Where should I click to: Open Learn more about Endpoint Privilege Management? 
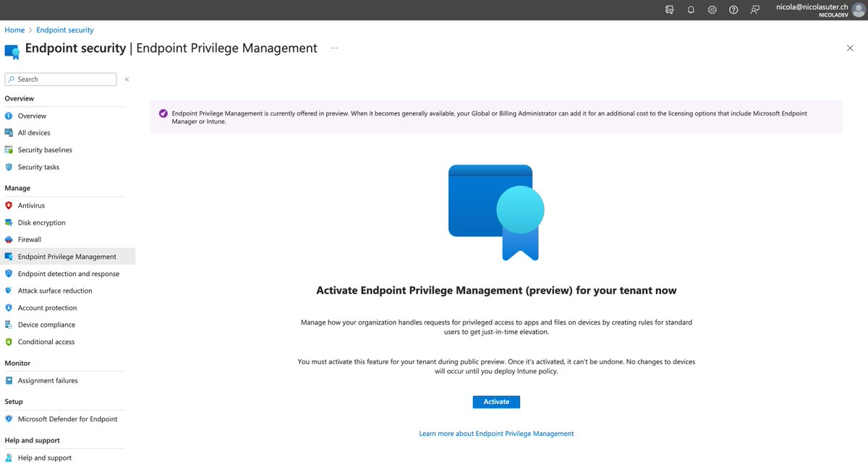click(496, 434)
